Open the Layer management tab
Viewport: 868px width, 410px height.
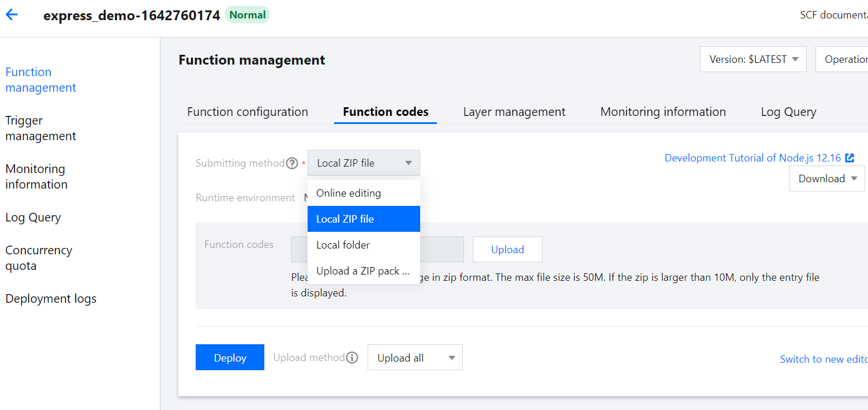[x=514, y=112]
